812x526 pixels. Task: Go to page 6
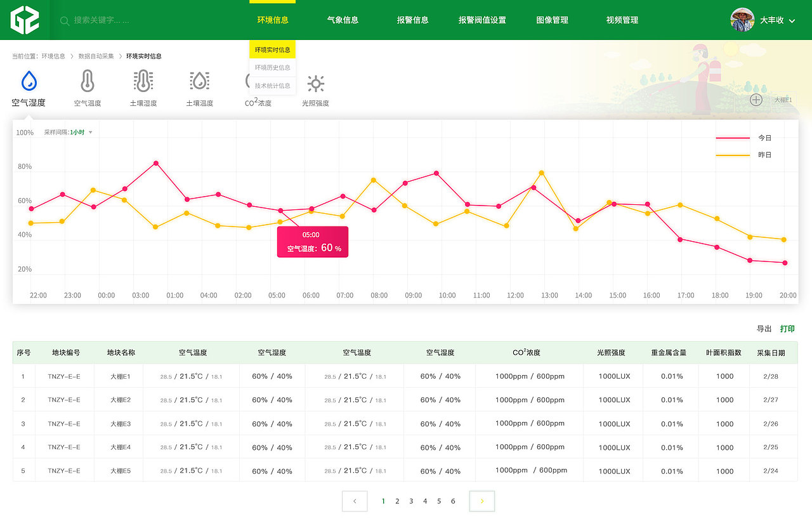pos(453,501)
